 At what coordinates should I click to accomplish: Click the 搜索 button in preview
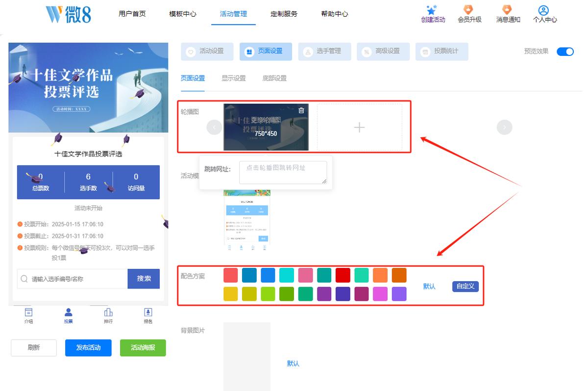coord(144,279)
